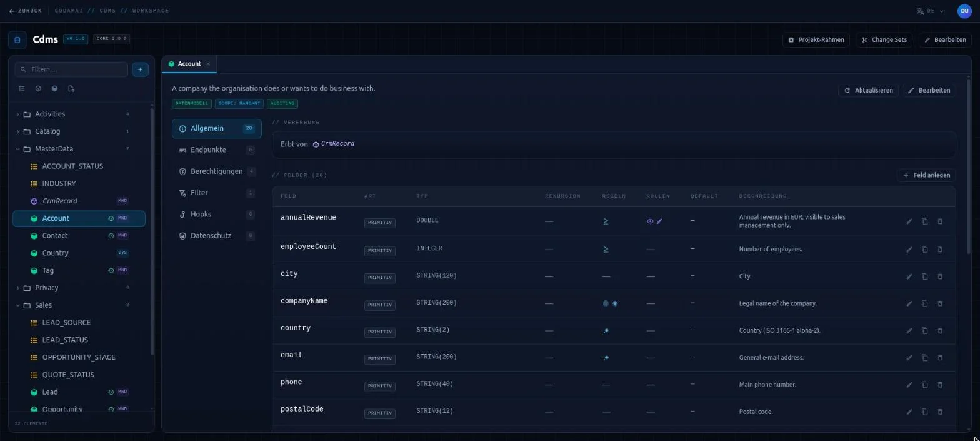Screen dimensions: 980x441
Task: Click the sidebar tree scrollbar
Action: pos(151,231)
